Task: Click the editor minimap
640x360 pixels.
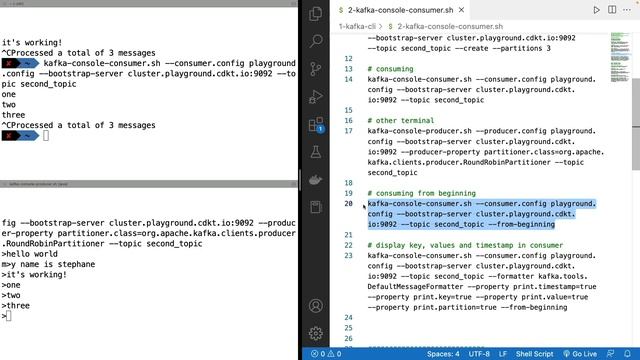Action: click(620, 57)
